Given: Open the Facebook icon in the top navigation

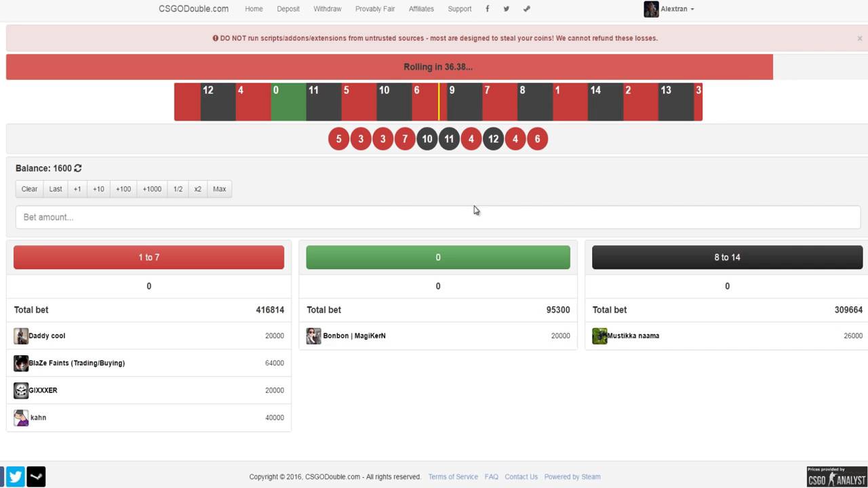Looking at the screenshot, I should (x=487, y=9).
